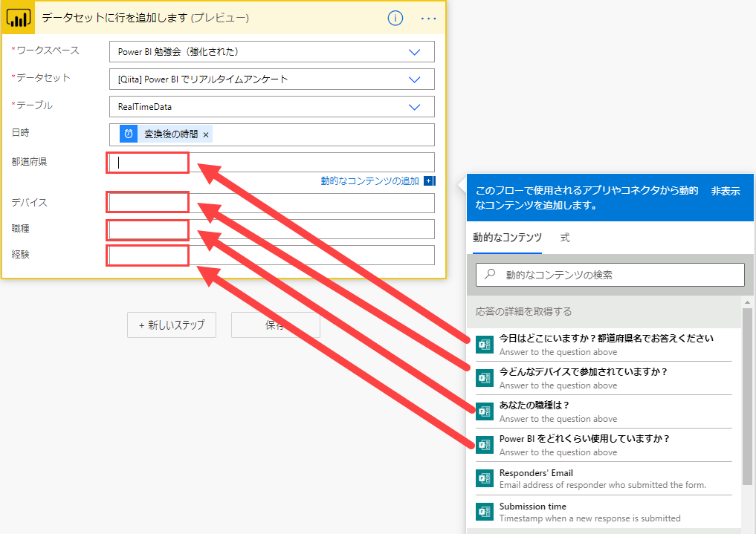Click the 応答の詳細を取得する section header
The width and height of the screenshot is (756, 534).
pos(604,311)
